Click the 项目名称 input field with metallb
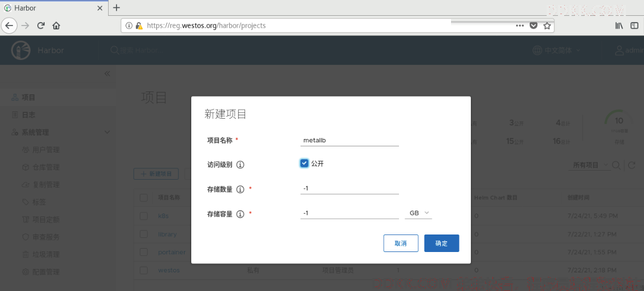The width and height of the screenshot is (644, 291). coord(350,140)
